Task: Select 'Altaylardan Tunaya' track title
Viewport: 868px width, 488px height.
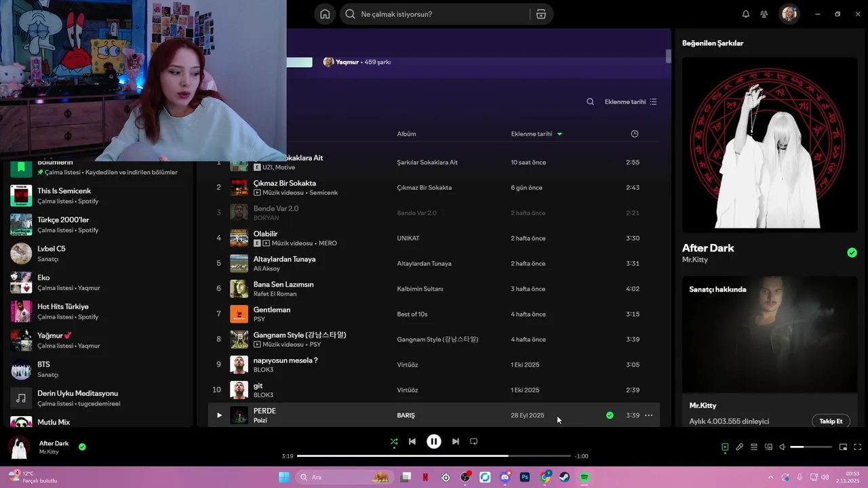Action: [284, 259]
